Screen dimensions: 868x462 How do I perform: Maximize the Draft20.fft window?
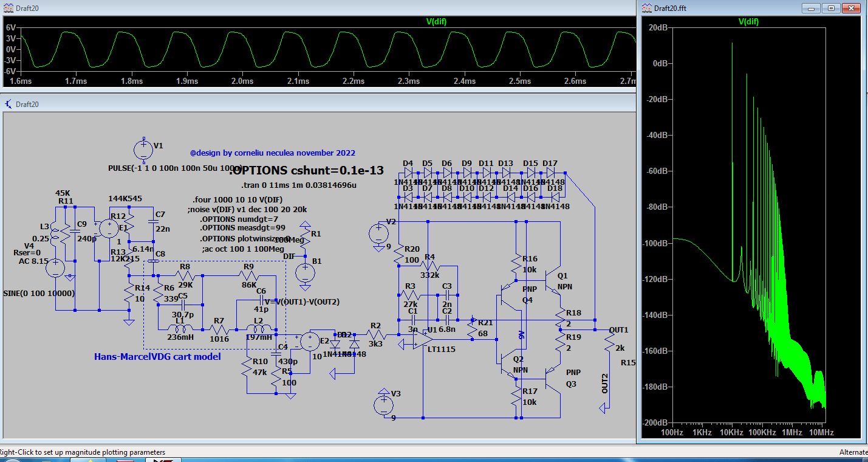click(x=832, y=8)
